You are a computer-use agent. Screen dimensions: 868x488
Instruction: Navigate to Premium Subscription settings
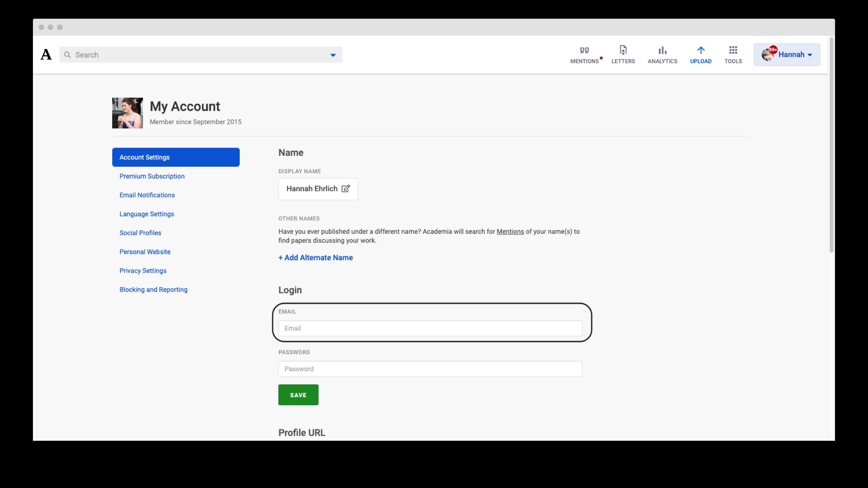click(152, 176)
